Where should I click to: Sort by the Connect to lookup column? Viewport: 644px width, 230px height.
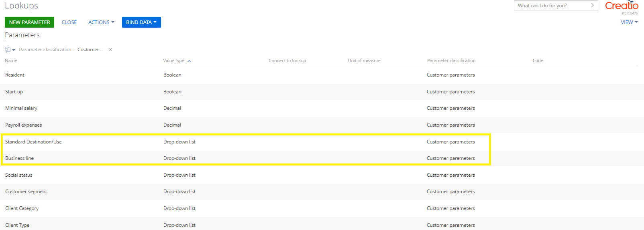click(x=287, y=61)
